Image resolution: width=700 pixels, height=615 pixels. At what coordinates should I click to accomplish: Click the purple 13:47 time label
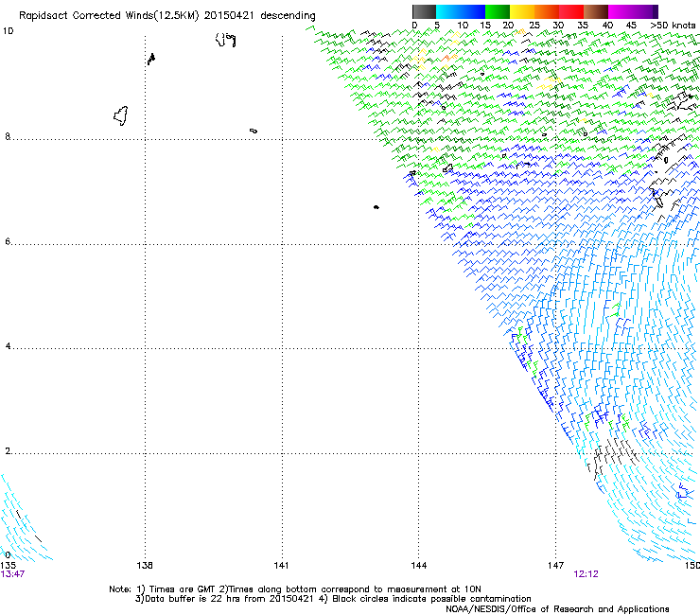(12, 574)
